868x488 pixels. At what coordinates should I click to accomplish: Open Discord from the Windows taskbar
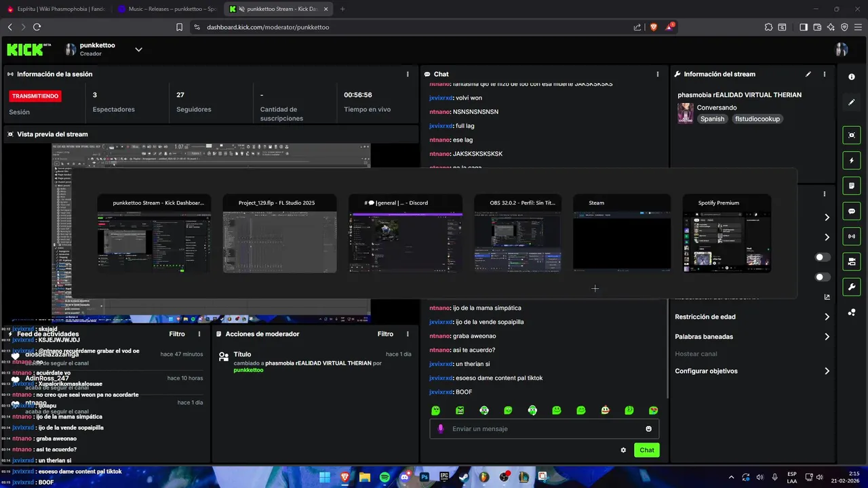coord(405,477)
